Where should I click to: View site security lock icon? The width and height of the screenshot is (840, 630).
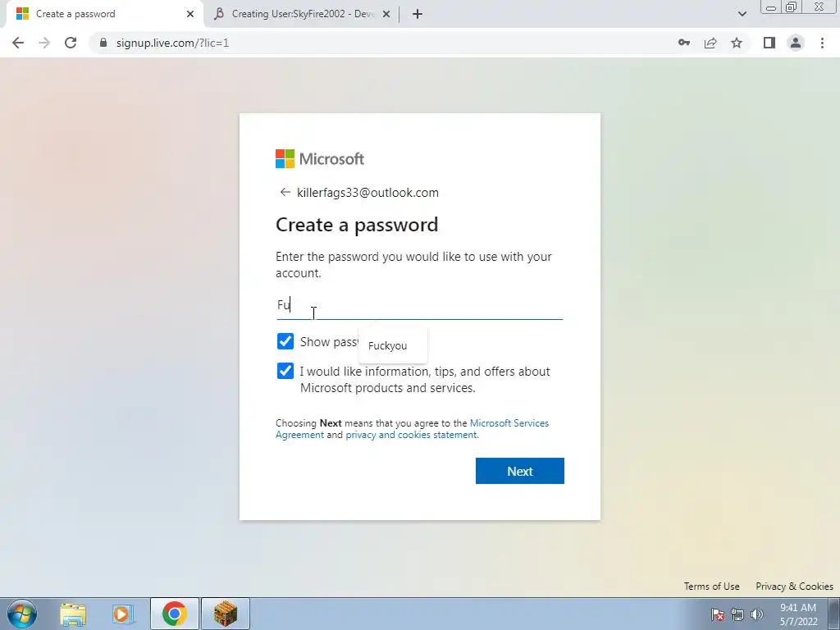[x=103, y=43]
